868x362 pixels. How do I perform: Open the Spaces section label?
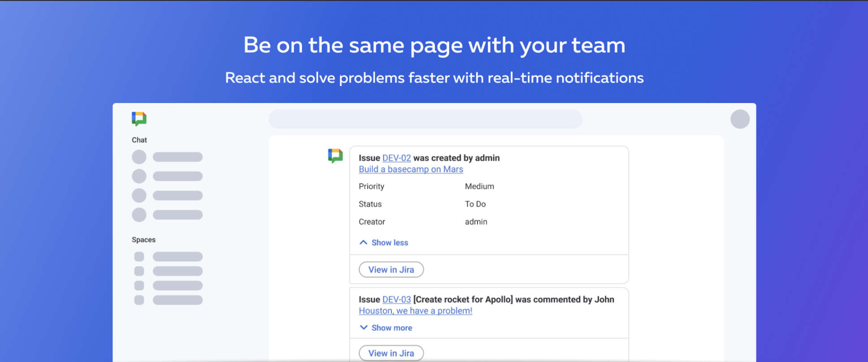tap(143, 240)
